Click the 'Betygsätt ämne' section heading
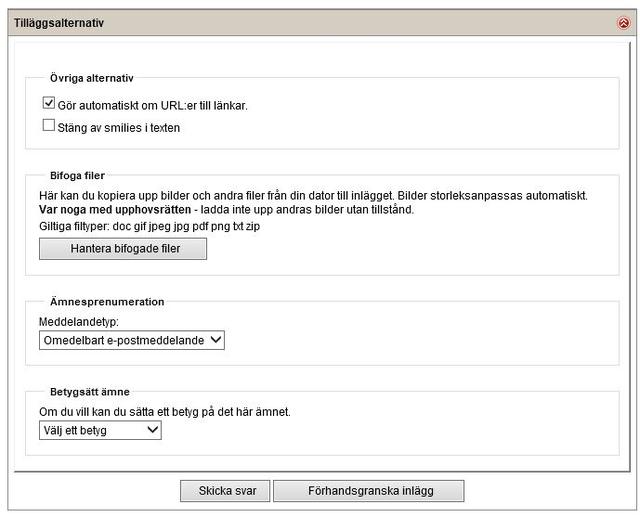Image resolution: width=640 pixels, height=517 pixels. 90,392
